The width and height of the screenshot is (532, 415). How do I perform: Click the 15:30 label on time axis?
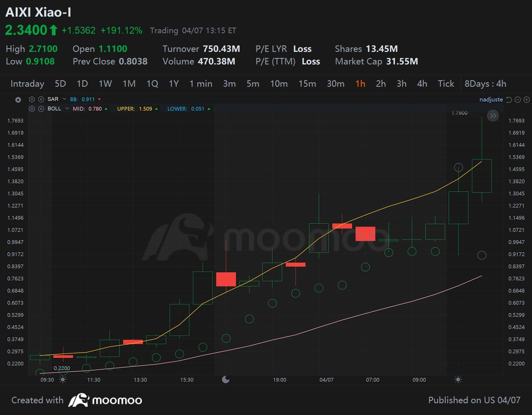(x=187, y=380)
